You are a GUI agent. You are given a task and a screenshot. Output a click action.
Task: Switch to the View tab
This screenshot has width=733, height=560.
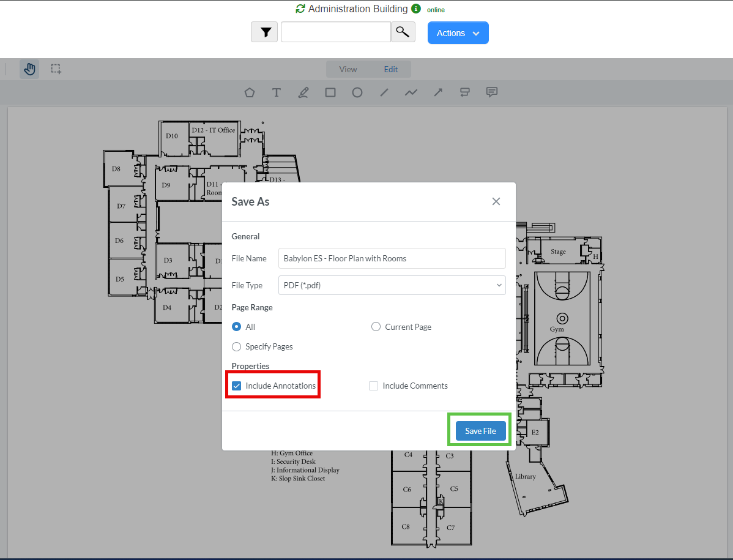click(x=348, y=69)
